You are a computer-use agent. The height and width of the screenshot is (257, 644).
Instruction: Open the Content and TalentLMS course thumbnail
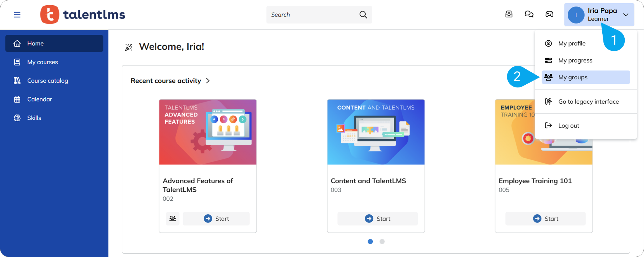(x=376, y=132)
